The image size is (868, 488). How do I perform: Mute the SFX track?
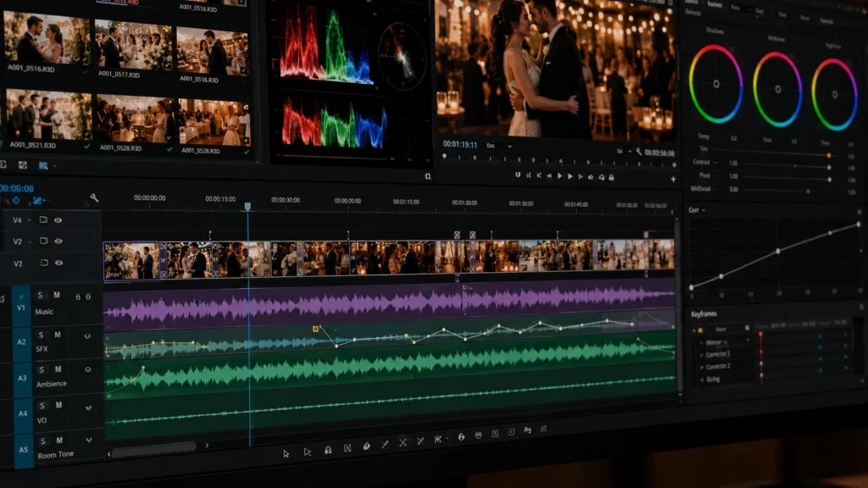[57, 335]
